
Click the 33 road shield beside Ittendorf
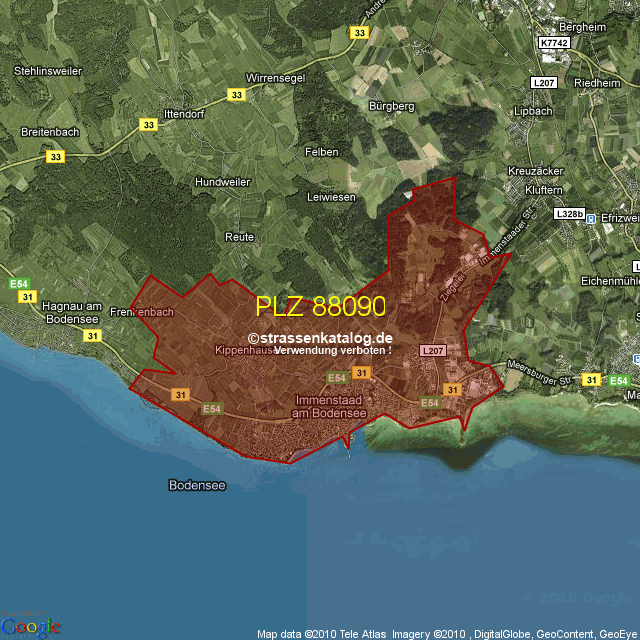149,125
